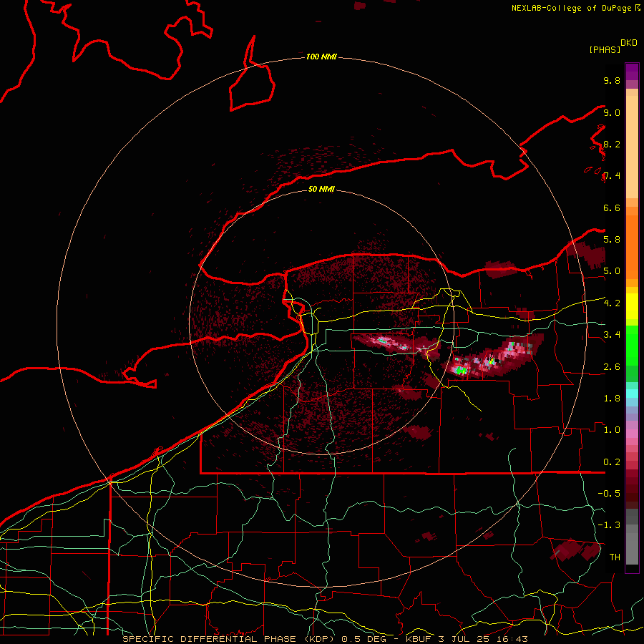Click the 50 NMI range ring label
The image size is (644, 644).
coord(321,189)
